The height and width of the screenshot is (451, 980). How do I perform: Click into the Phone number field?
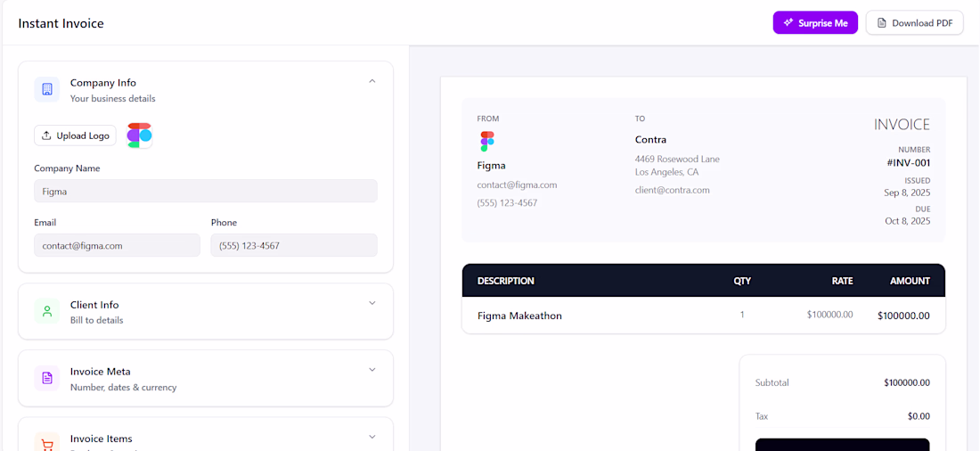pyautogui.click(x=293, y=245)
